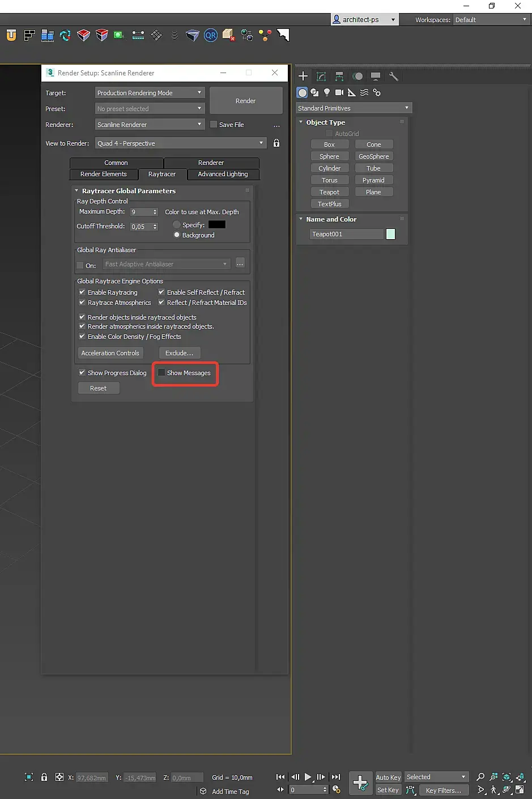The width and height of the screenshot is (532, 799).
Task: Switch to the Advanced Lighting tab
Action: [223, 174]
